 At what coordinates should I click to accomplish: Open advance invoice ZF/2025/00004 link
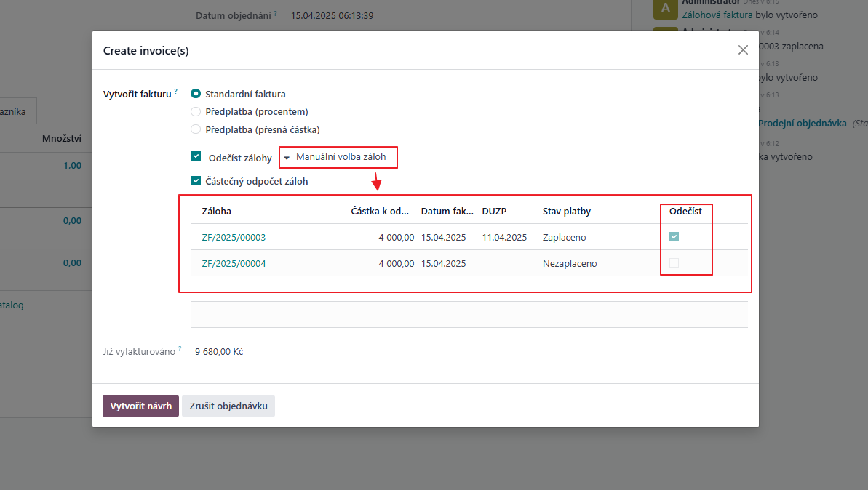tap(234, 264)
